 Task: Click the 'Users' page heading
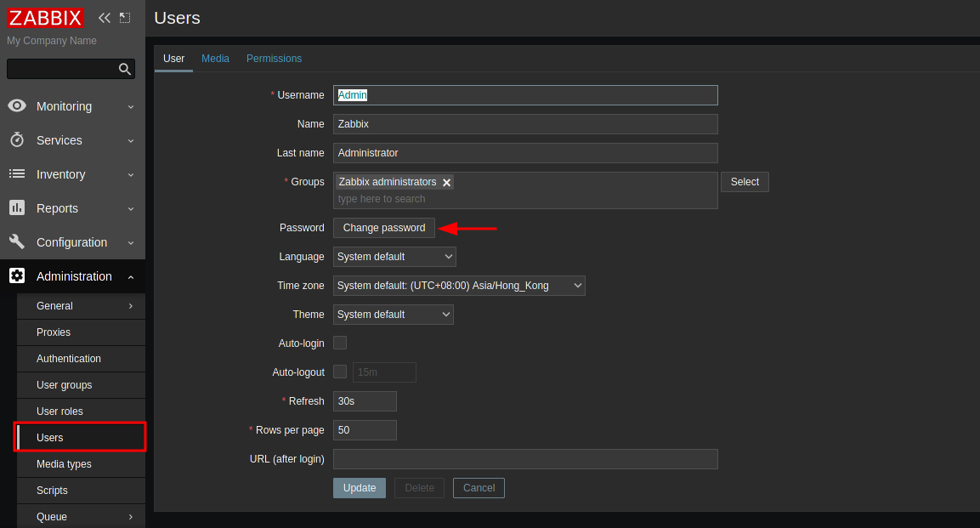[178, 18]
